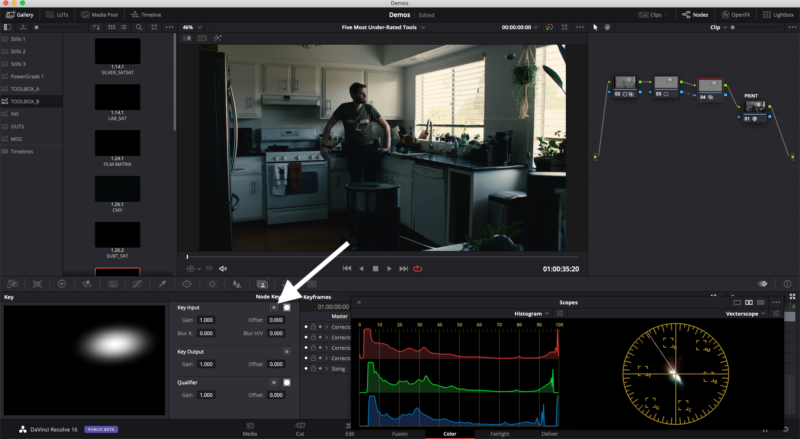
Task: Select the TOOLBOX_A album
Action: tap(25, 89)
